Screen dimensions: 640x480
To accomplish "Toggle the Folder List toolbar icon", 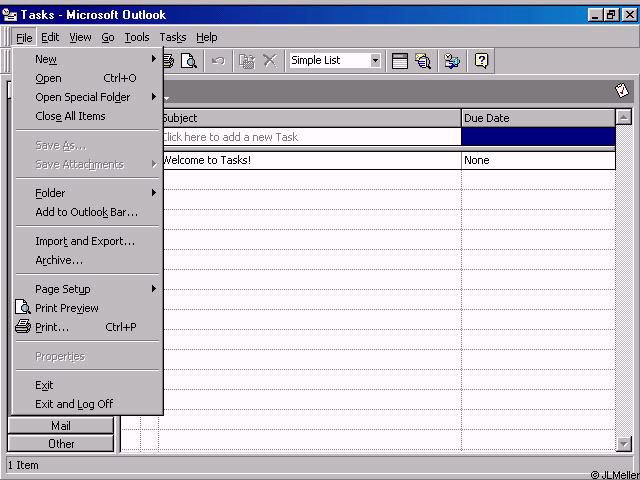I will [400, 61].
